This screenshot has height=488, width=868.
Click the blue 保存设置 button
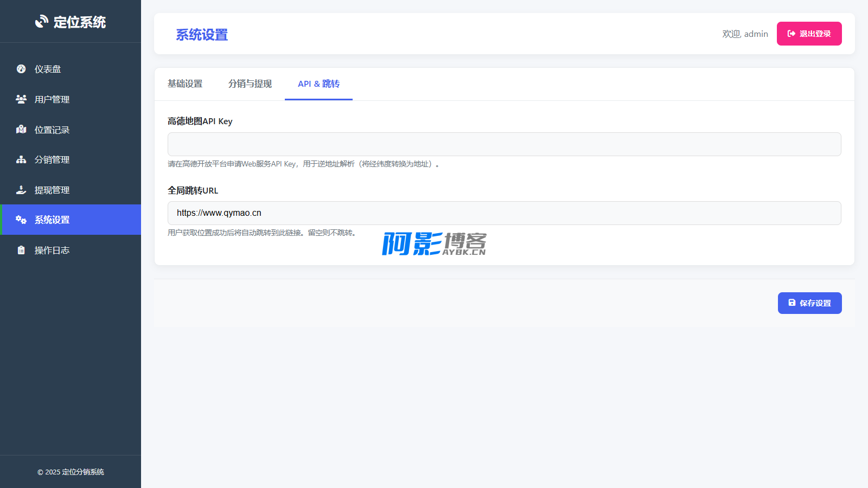pyautogui.click(x=809, y=303)
